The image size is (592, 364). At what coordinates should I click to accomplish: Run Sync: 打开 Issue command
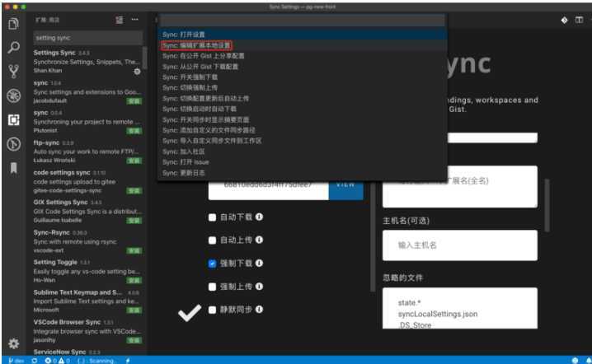pos(302,161)
